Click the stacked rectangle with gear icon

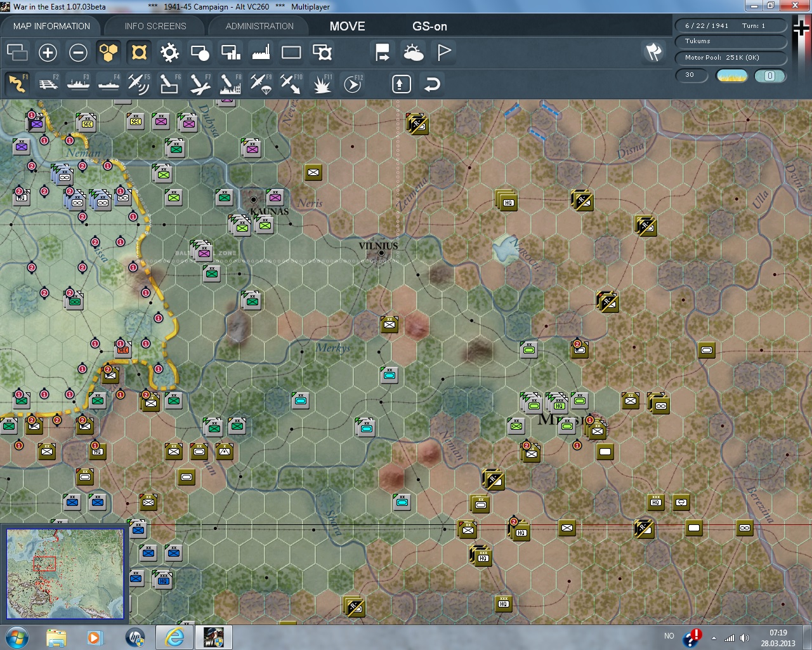[322, 52]
